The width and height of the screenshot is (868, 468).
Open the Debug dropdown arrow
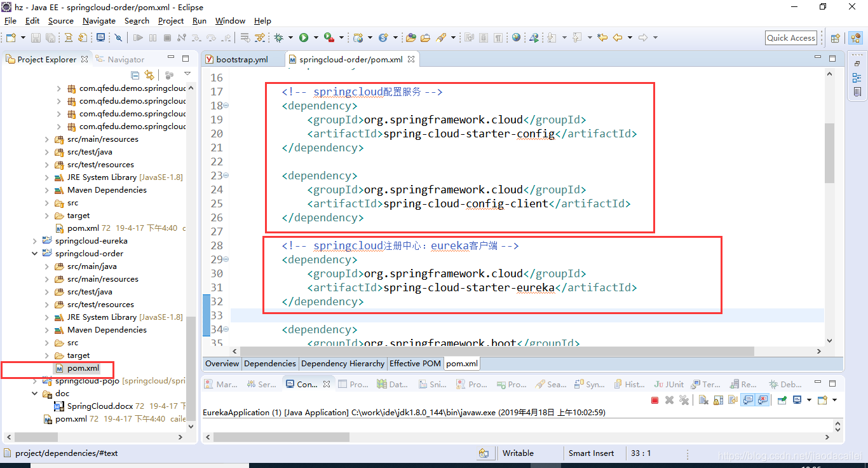point(290,38)
